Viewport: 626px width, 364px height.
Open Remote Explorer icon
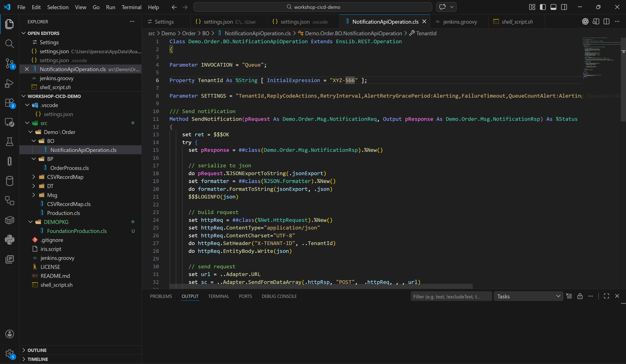[x=9, y=122]
